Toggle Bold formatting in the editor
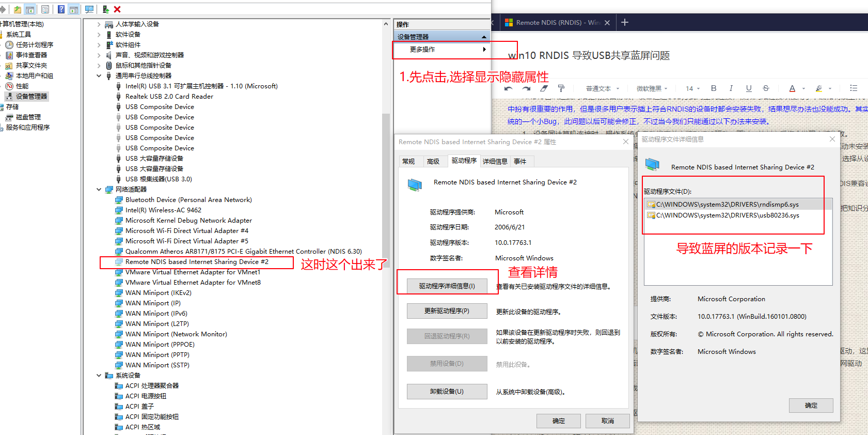 pos(714,88)
